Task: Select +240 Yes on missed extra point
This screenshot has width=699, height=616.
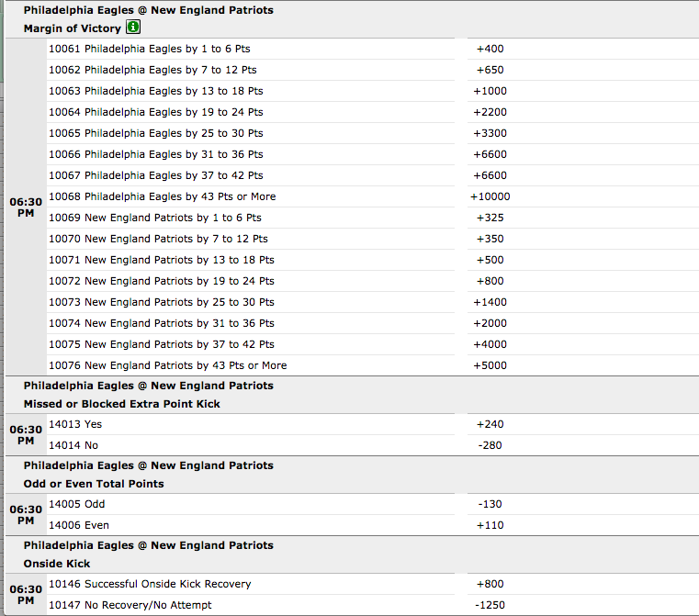Action: click(x=490, y=424)
